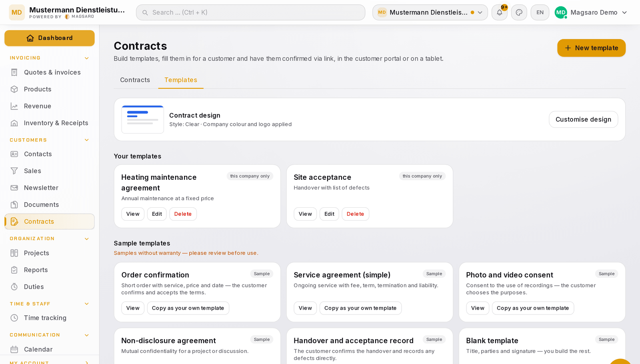Click the Products box icon

(x=14, y=89)
